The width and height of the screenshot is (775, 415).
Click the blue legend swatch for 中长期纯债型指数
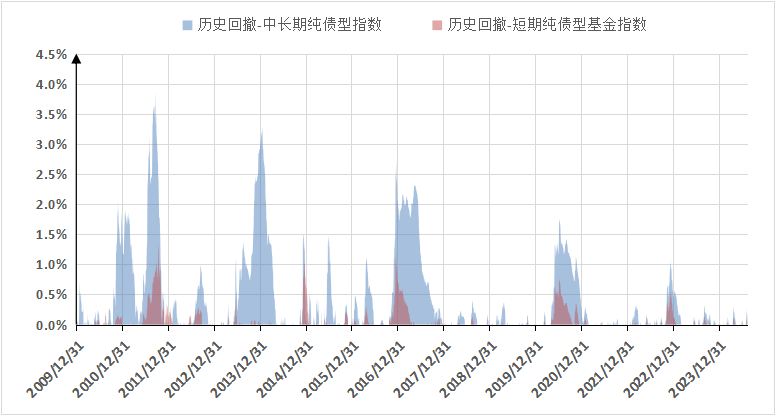pyautogui.click(x=187, y=25)
